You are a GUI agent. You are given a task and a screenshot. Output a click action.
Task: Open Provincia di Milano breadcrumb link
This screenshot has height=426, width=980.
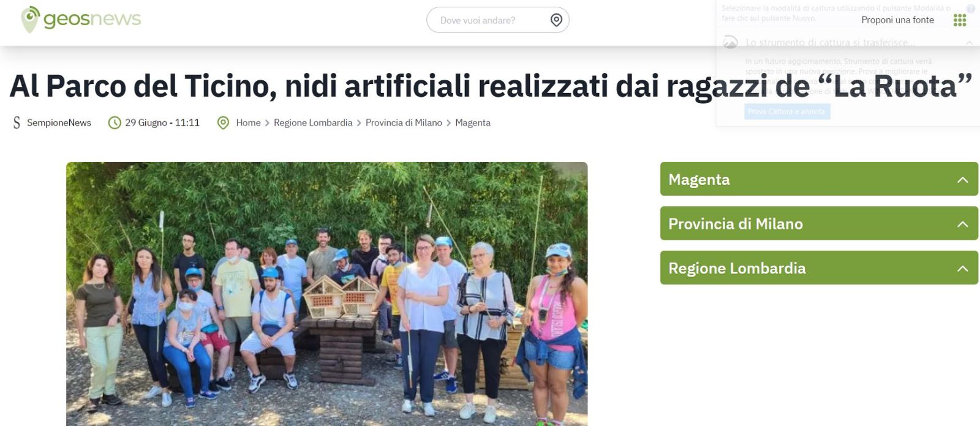coord(404,123)
